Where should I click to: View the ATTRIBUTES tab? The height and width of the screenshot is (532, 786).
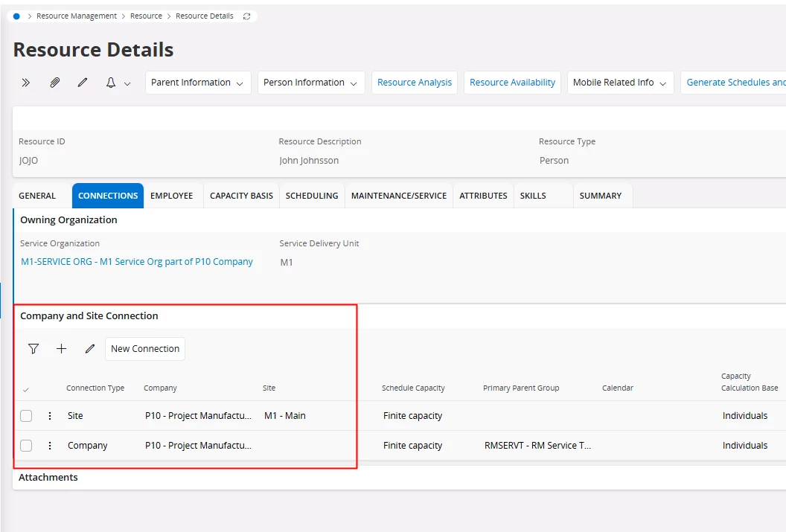tap(483, 196)
